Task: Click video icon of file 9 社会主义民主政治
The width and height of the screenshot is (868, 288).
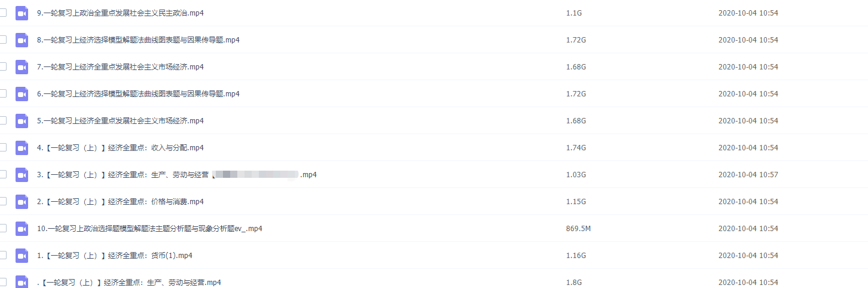Action: 22,13
